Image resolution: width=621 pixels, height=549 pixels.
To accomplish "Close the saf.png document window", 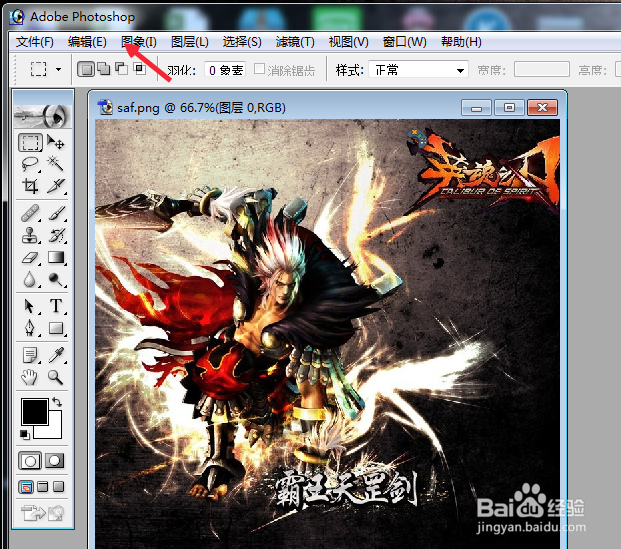I will [543, 108].
